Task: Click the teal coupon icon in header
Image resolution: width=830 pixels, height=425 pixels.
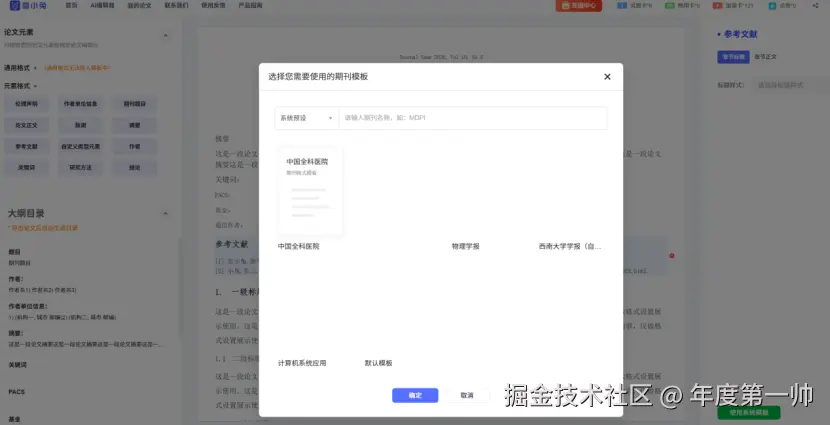Action: (x=772, y=6)
